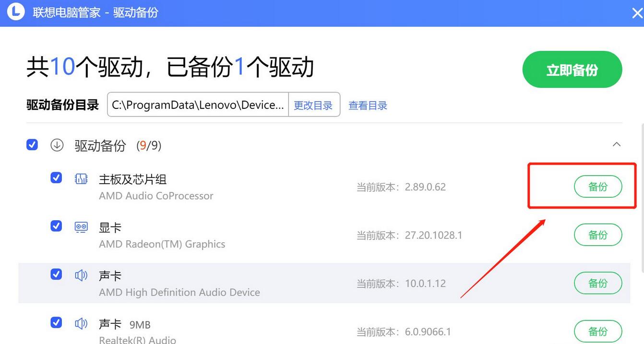Click the graphics card icon for 显卡
The image size is (644, 344).
tap(81, 227)
